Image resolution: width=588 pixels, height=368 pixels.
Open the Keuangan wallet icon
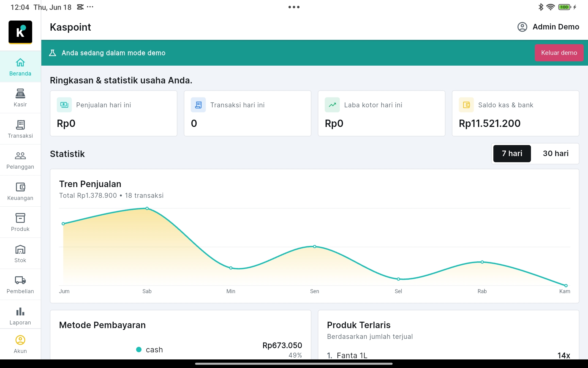point(20,187)
